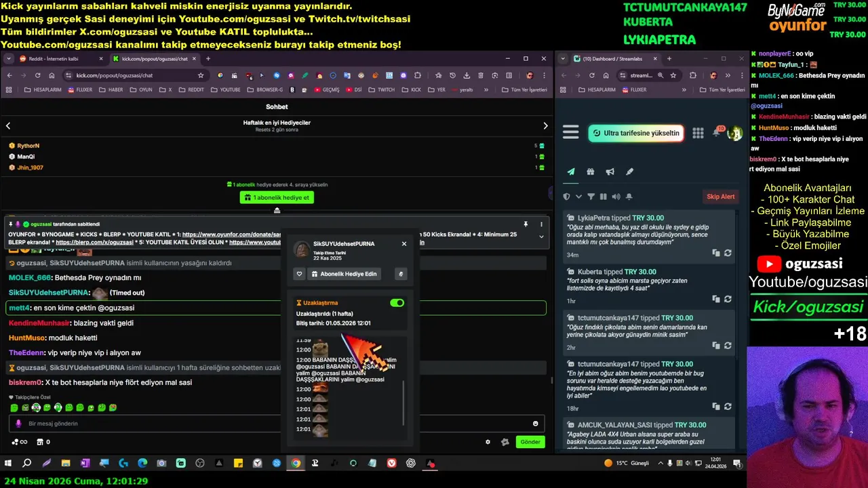The image size is (868, 488).
Task: Open chat settings gear icon
Action: (488, 442)
